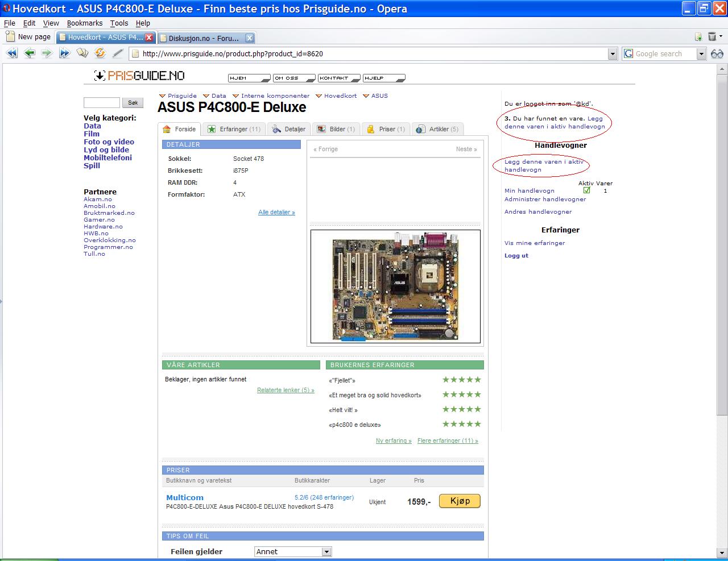The image size is (728, 561).
Task: Click the Forside tab house icon
Action: (167, 129)
